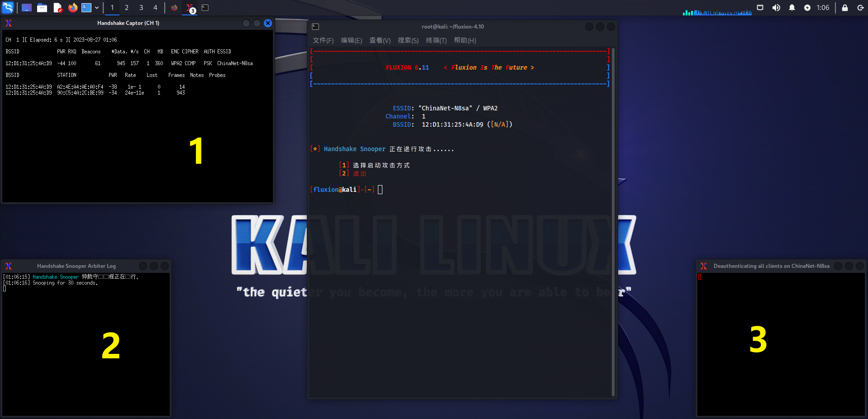This screenshot has height=419, width=868.
Task: Open the 搜索(S) menu in the terminal
Action: coord(408,40)
